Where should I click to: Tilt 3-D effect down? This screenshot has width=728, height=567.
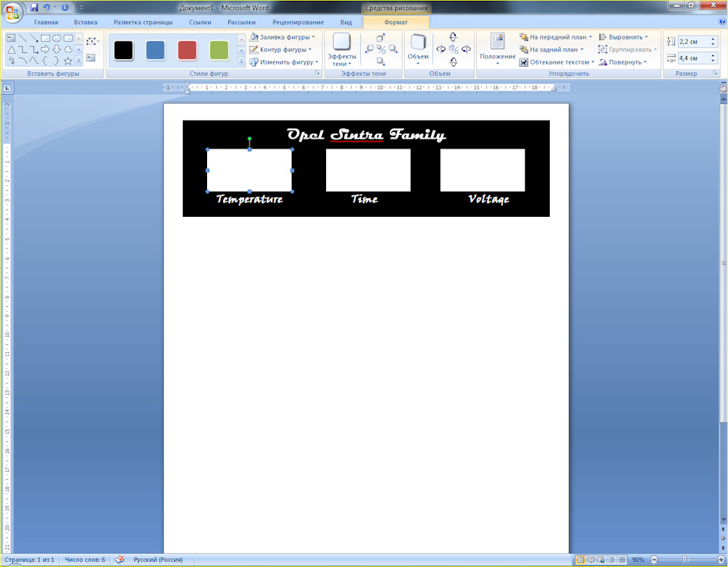[453, 61]
